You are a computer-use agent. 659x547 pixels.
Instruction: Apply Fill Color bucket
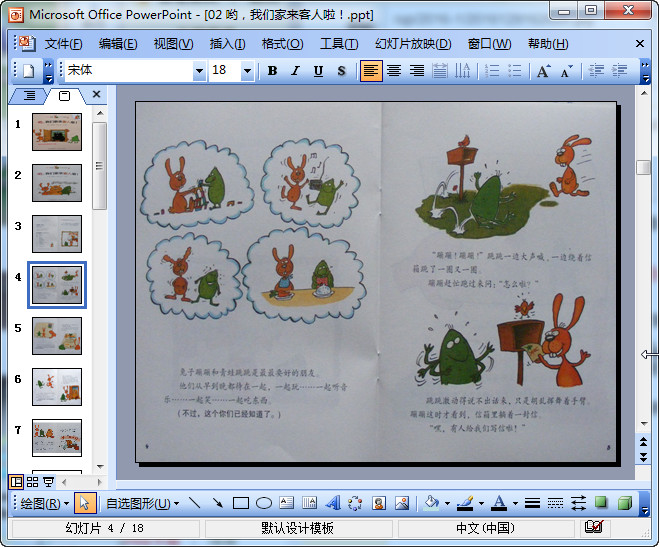click(432, 503)
